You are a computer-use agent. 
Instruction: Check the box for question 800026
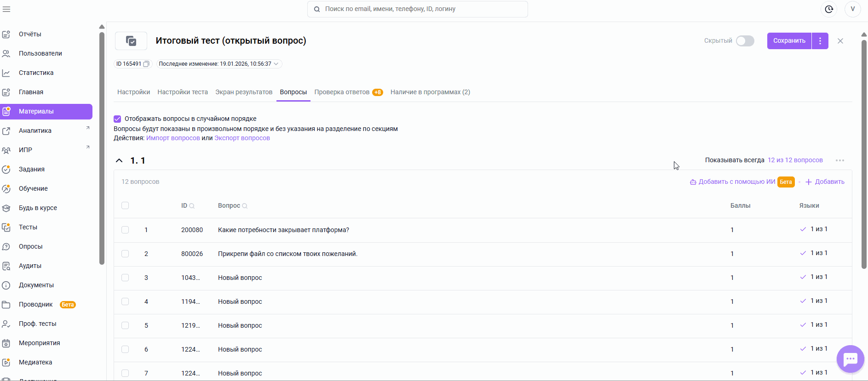pos(125,254)
